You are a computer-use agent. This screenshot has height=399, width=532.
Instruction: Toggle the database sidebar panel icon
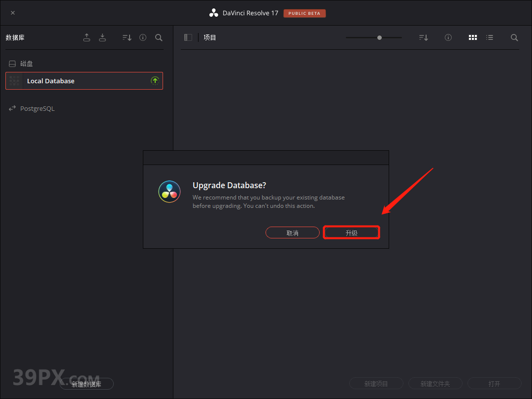point(188,37)
